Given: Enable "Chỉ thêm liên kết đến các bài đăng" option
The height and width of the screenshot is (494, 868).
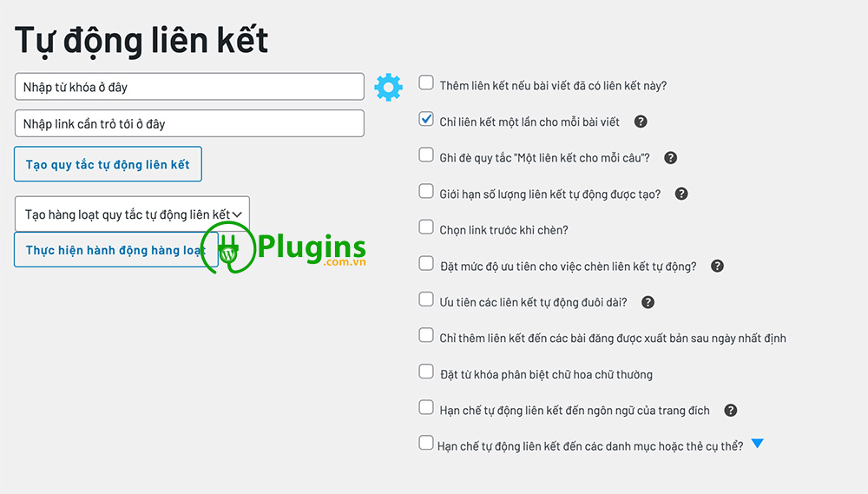Looking at the screenshot, I should [426, 335].
